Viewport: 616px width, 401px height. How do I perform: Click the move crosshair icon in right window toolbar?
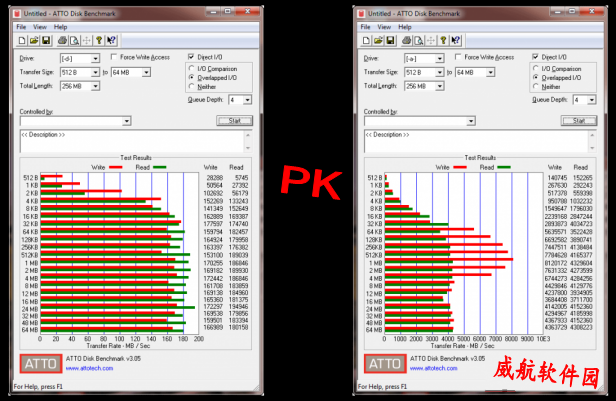pyautogui.click(x=431, y=40)
